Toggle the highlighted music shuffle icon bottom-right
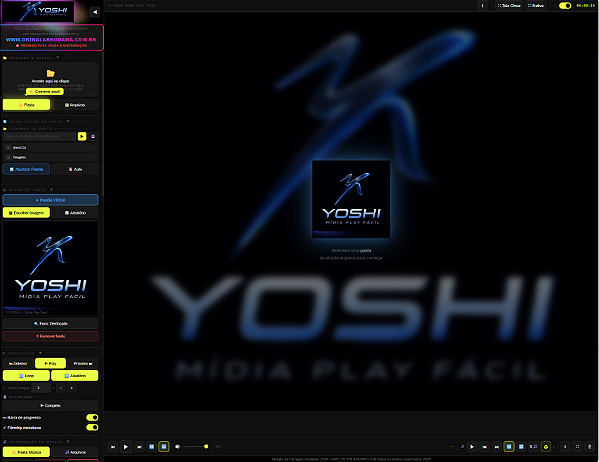Viewport: 599px width, 462px height. [509, 447]
